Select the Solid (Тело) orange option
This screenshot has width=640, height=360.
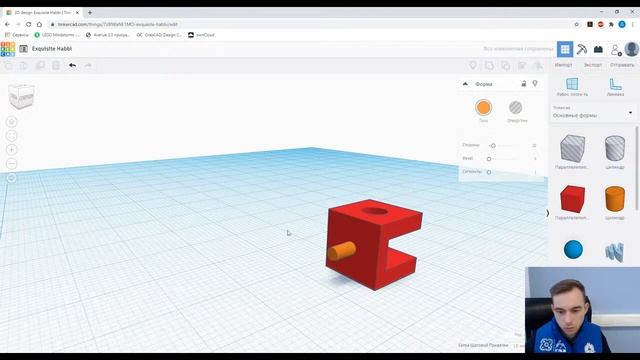click(483, 108)
